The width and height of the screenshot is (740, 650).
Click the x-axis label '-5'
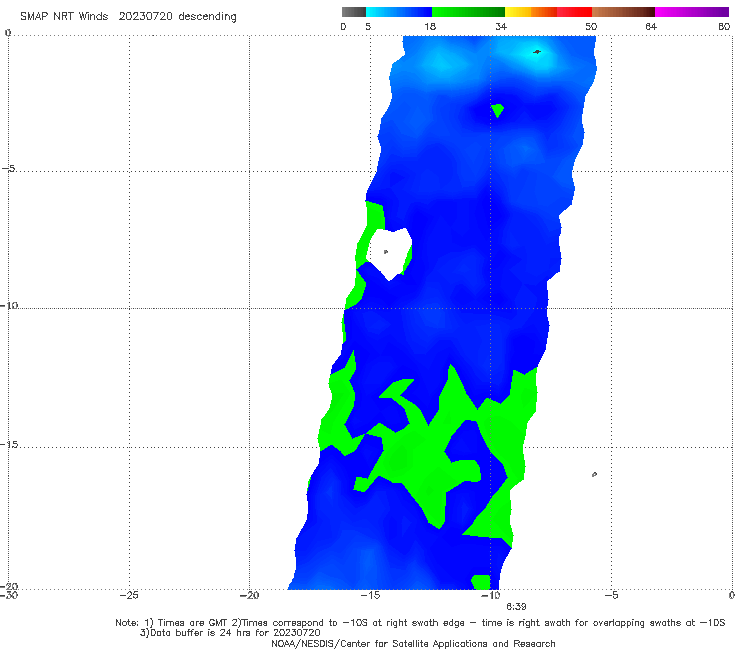(611, 595)
